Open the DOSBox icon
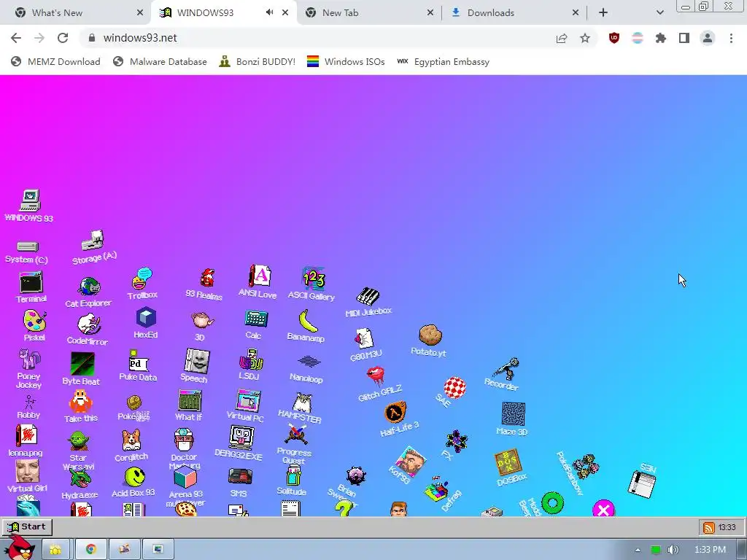 (508, 462)
